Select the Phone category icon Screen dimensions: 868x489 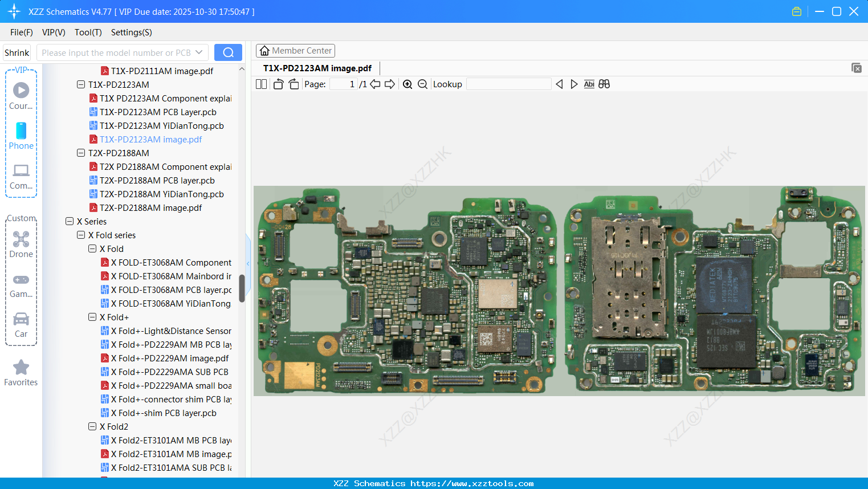[x=21, y=136]
